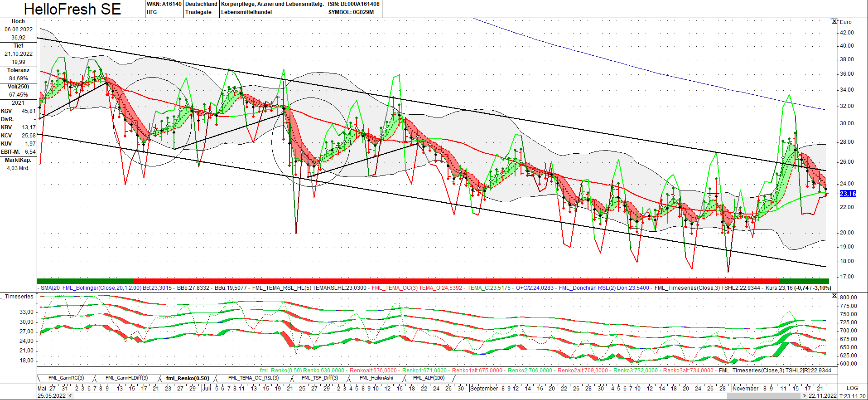Click the BBu:19,5077 legend value
The image size is (868, 400).
point(231,288)
